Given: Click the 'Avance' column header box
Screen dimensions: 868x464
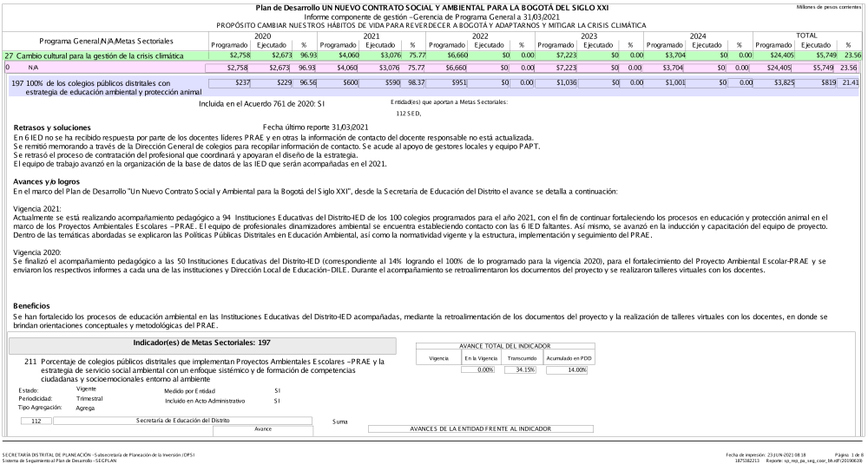Looking at the screenshot, I should tap(263, 428).
